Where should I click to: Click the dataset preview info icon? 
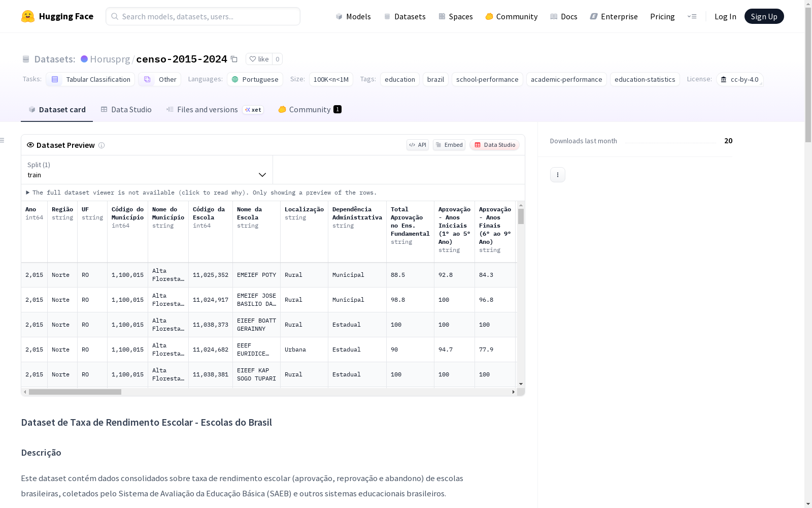pyautogui.click(x=101, y=145)
